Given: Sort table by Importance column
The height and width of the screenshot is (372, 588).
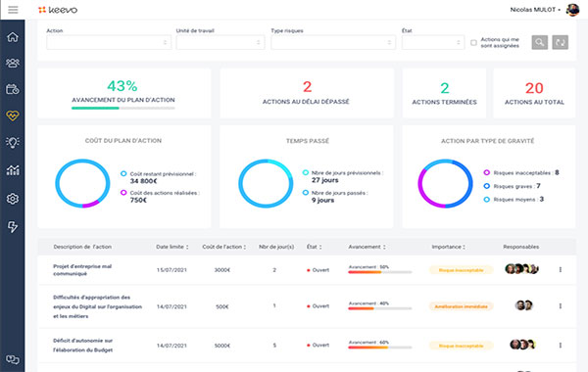Looking at the screenshot, I should click(x=448, y=247).
